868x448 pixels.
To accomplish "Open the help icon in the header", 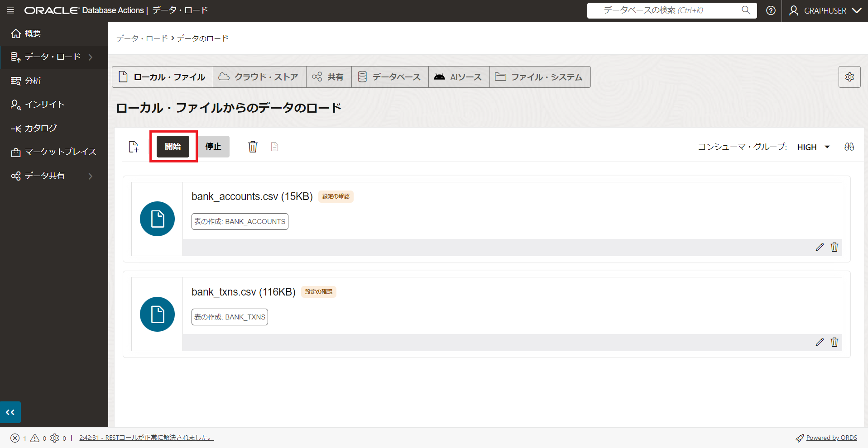I will [771, 10].
